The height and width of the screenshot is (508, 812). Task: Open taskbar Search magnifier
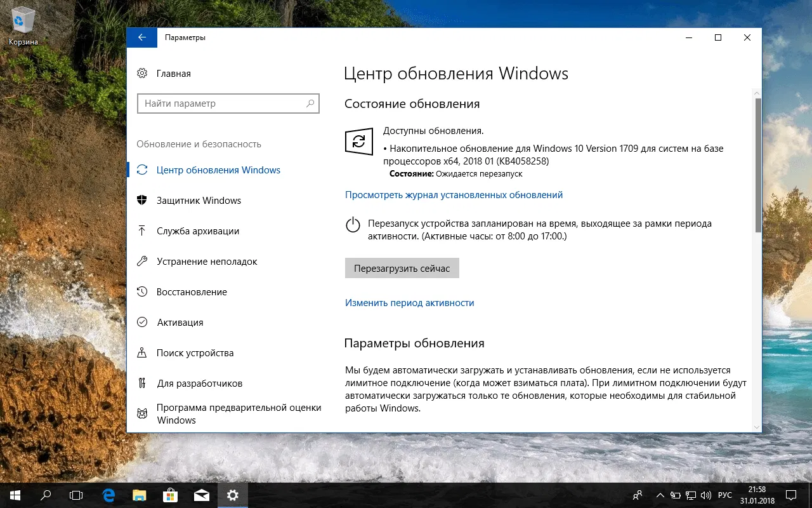(46, 495)
